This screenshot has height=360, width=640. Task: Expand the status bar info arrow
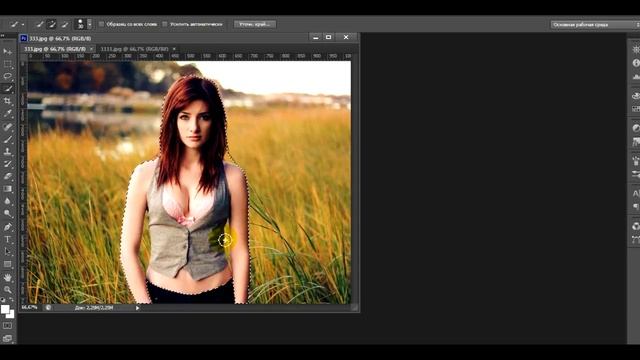click(138, 308)
